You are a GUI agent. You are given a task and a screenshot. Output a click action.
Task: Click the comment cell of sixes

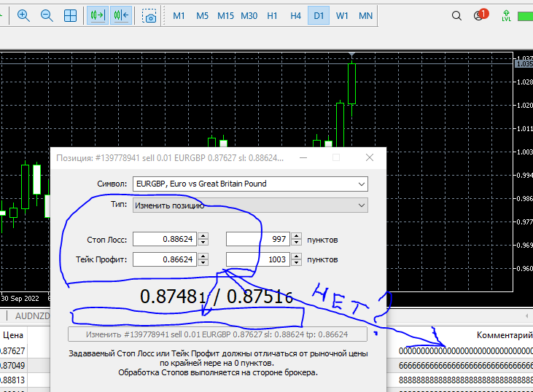[x=466, y=366]
